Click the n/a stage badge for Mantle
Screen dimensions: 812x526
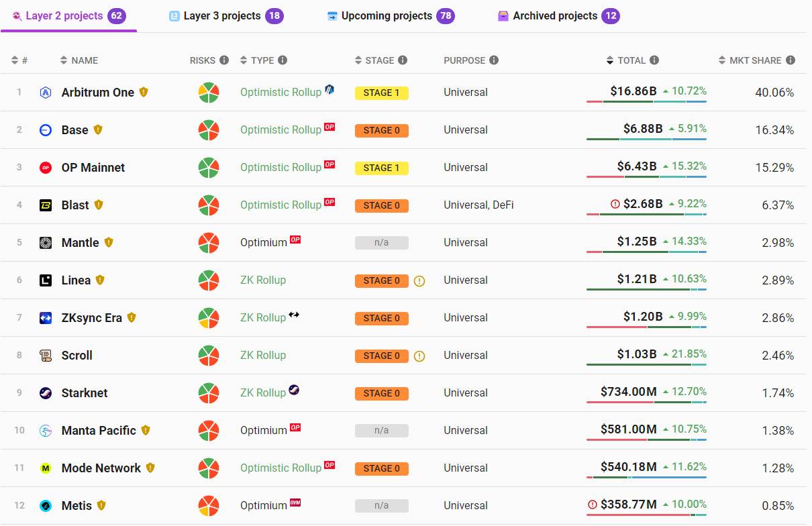[382, 243]
